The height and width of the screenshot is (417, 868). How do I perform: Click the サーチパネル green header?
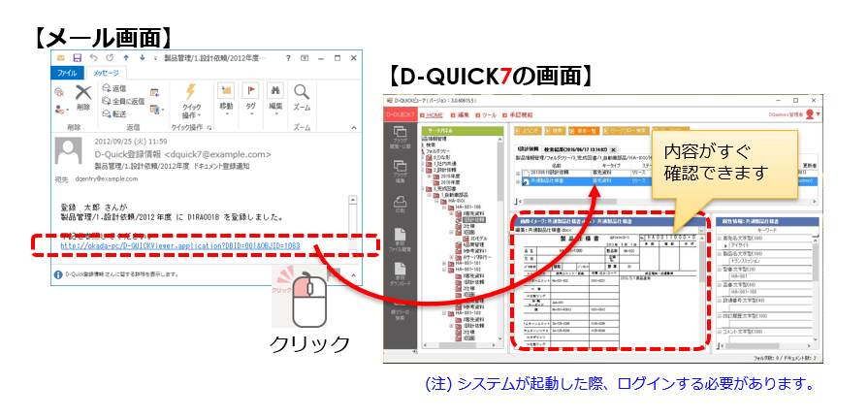pos(463,131)
